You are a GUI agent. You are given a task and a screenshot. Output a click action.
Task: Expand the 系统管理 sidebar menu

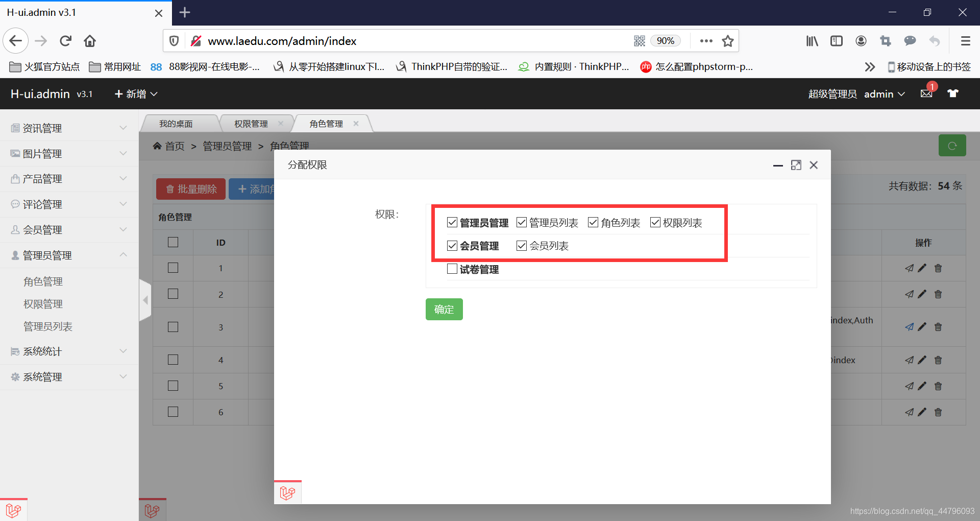click(x=69, y=377)
